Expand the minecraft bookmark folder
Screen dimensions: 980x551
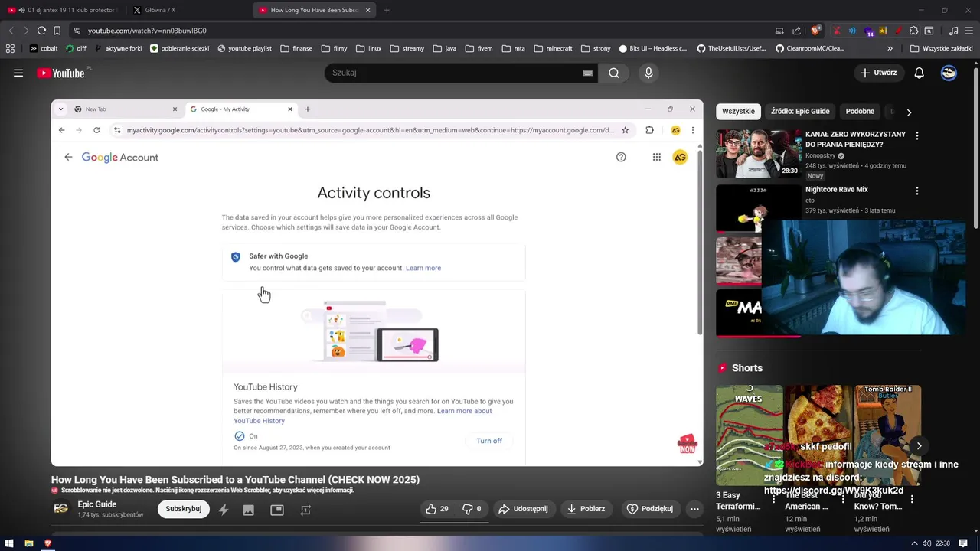click(553, 48)
